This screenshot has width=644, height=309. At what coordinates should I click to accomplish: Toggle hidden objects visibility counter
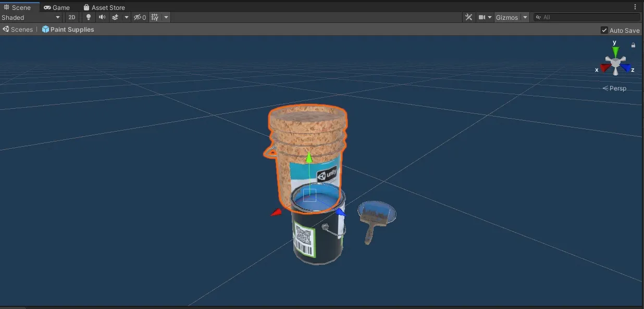(x=140, y=17)
